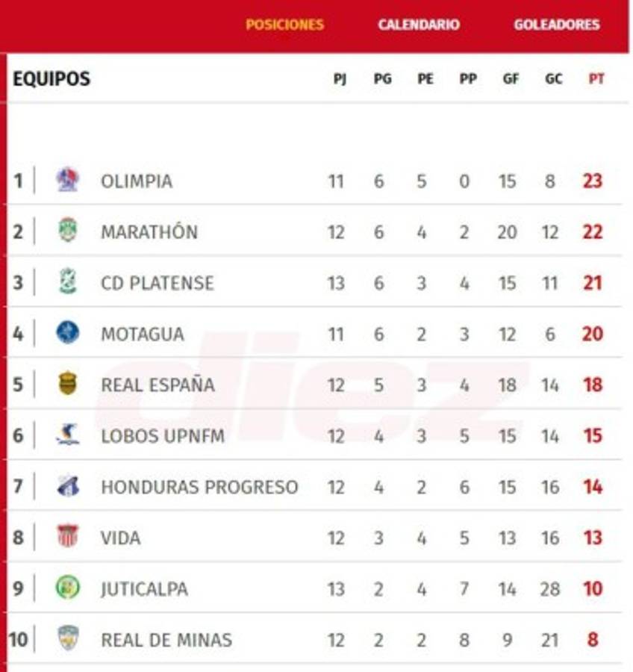The width and height of the screenshot is (633, 672).
Task: Click the Vida team crest icon
Action: pos(68,537)
